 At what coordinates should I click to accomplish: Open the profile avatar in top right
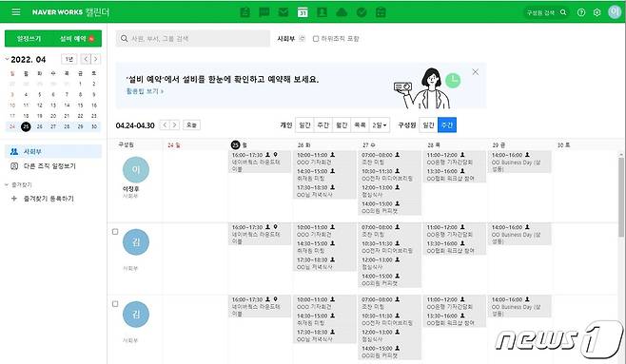(x=615, y=12)
